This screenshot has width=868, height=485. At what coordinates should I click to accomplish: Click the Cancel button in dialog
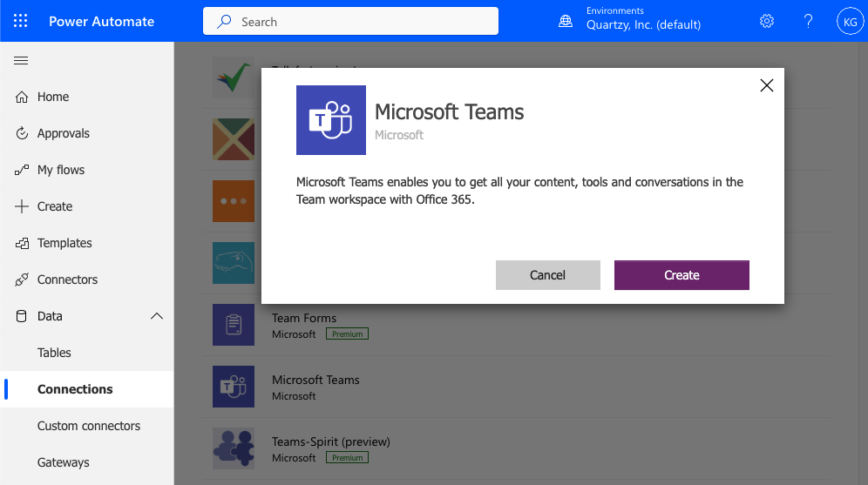pyautogui.click(x=547, y=275)
